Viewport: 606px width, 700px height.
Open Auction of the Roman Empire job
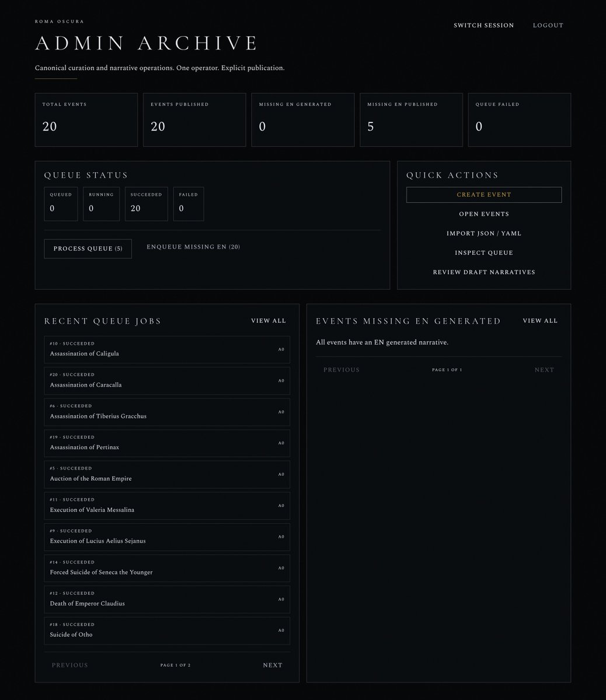(x=167, y=474)
